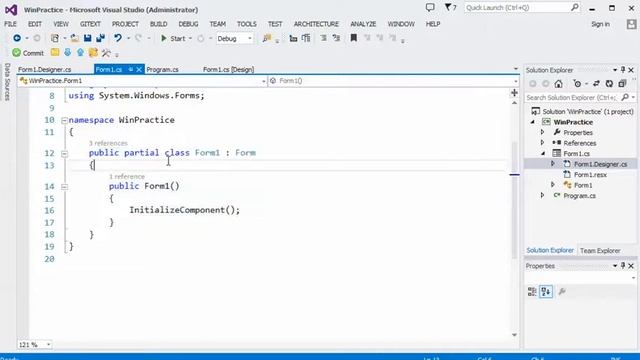640x360 pixels.
Task: Collapse the class Form1 code block
Action: [x=64, y=153]
